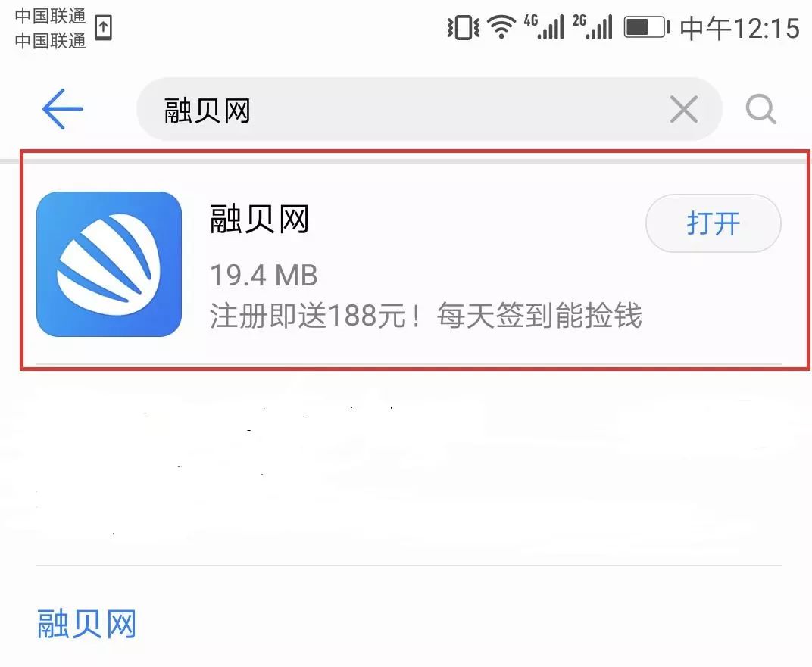Tap the battery indicator icon
This screenshot has height=667, width=812.
tap(647, 27)
